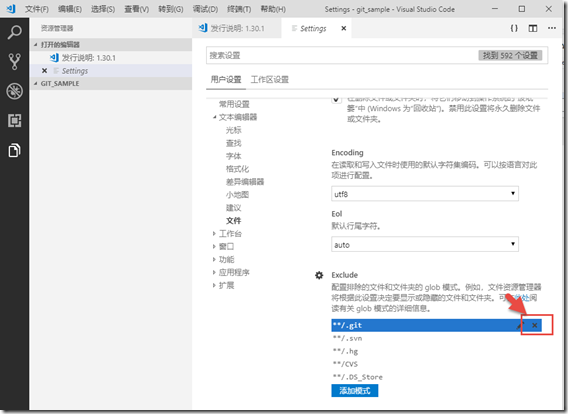Split the editor with layout icon

coord(533,28)
